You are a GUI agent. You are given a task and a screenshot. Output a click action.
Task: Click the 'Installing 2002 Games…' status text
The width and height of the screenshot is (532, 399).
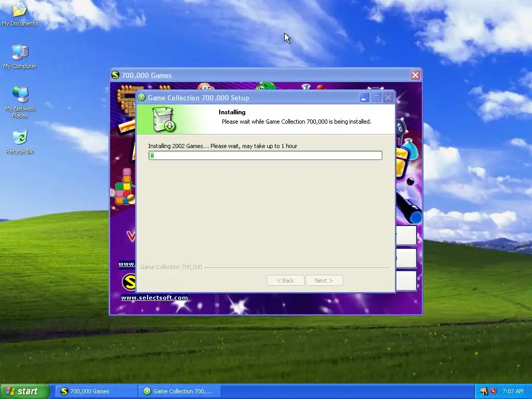tap(222, 146)
